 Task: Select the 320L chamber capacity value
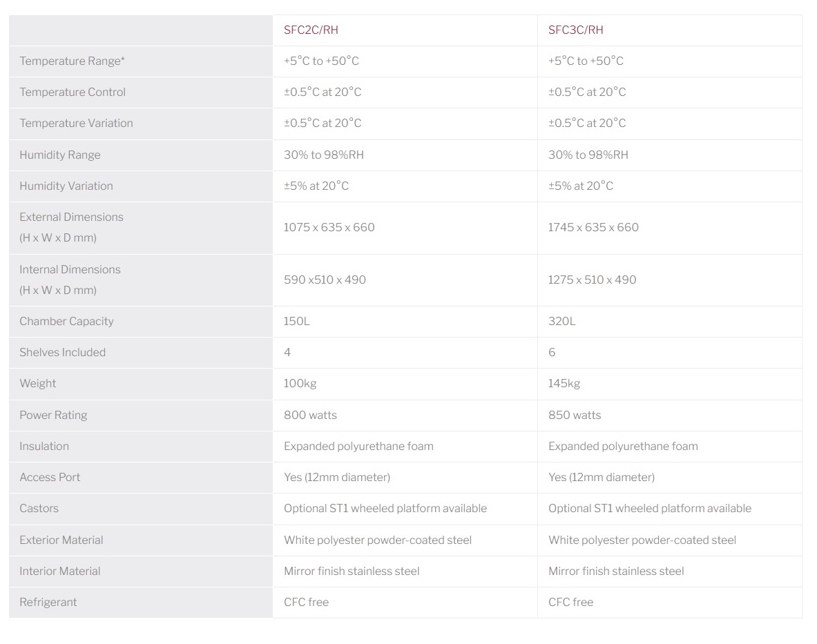pos(561,321)
